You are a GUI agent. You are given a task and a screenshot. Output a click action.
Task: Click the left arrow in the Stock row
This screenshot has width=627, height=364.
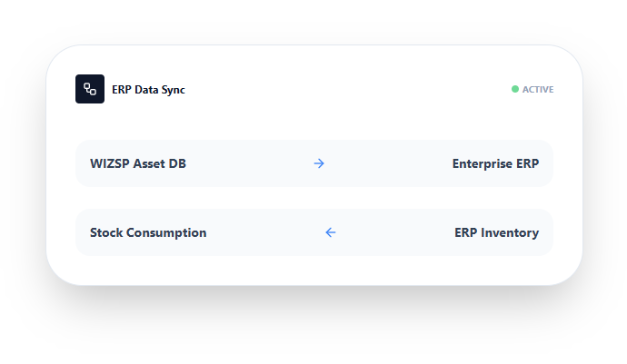point(331,232)
